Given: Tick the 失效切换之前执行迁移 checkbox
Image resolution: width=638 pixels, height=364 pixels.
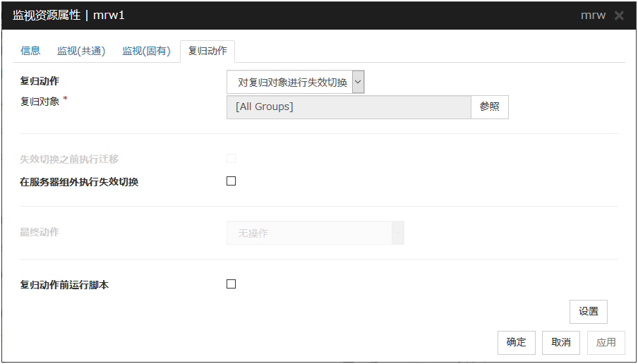Looking at the screenshot, I should tap(231, 159).
